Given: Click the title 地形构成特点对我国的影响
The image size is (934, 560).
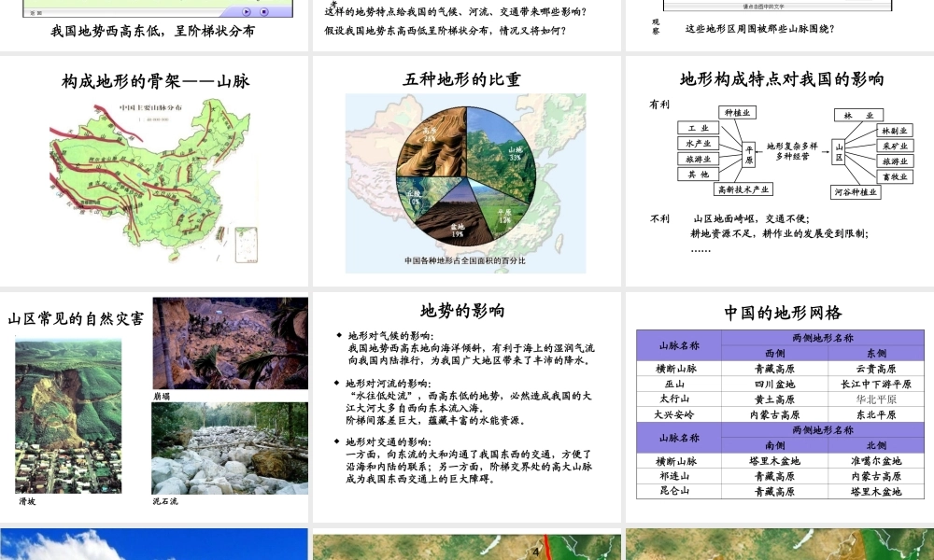Looking at the screenshot, I should point(782,79).
